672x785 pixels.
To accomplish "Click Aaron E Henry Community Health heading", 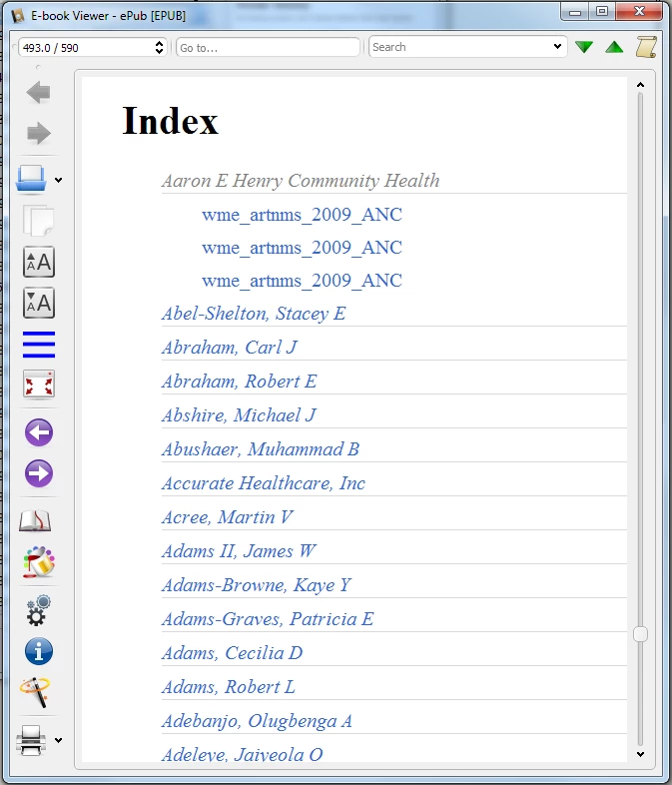I will point(301,181).
